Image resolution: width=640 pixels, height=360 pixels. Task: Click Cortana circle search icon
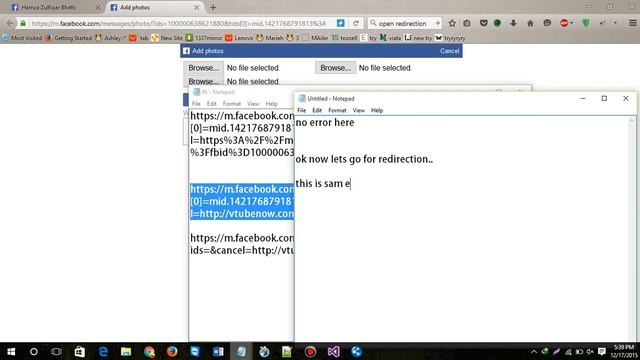34,351
